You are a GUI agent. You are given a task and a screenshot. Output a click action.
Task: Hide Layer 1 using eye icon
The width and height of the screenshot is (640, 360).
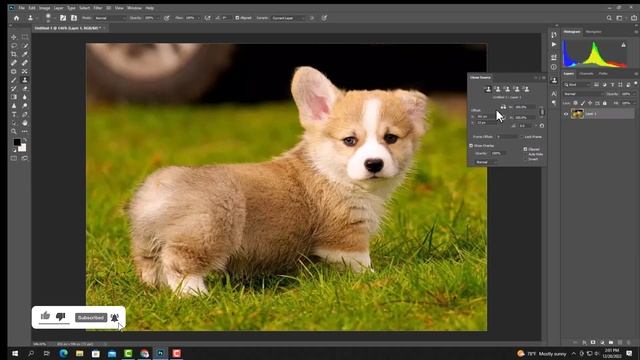click(x=566, y=114)
